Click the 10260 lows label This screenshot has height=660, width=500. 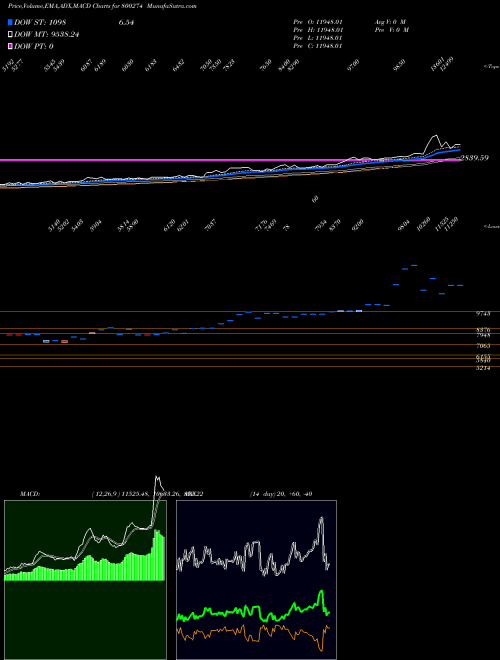click(423, 224)
